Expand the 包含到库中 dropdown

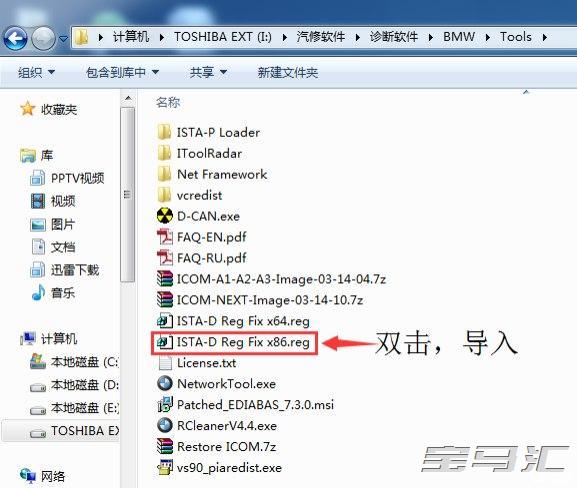click(x=122, y=72)
